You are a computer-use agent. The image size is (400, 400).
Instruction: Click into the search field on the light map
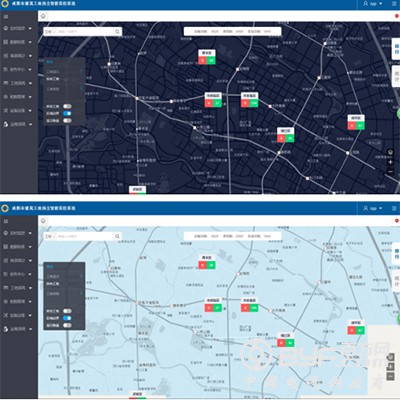[85, 236]
